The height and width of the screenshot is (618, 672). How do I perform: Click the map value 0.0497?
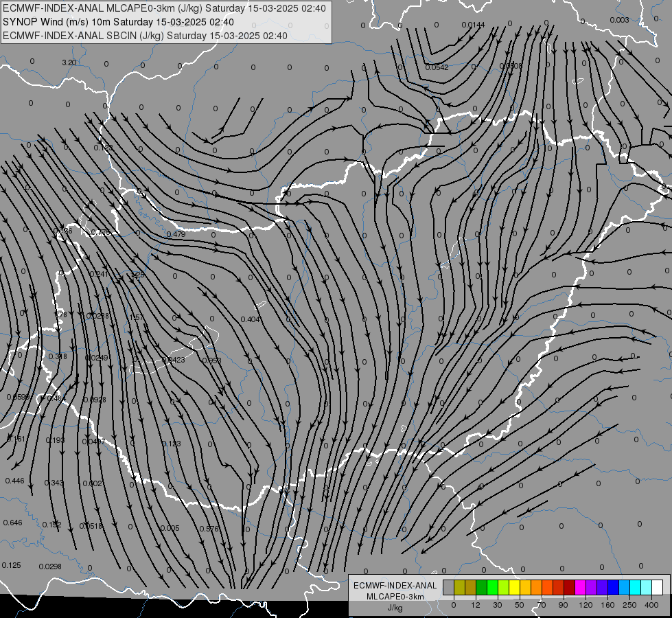[x=93, y=442]
